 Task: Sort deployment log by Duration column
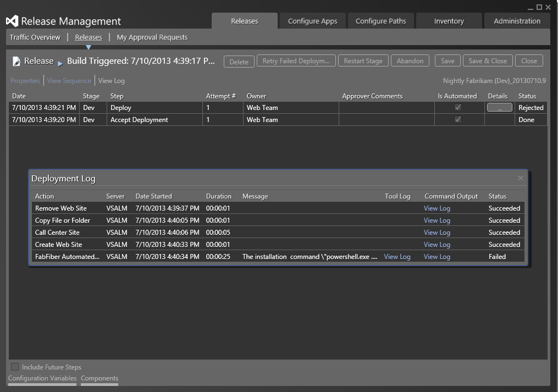click(x=218, y=196)
